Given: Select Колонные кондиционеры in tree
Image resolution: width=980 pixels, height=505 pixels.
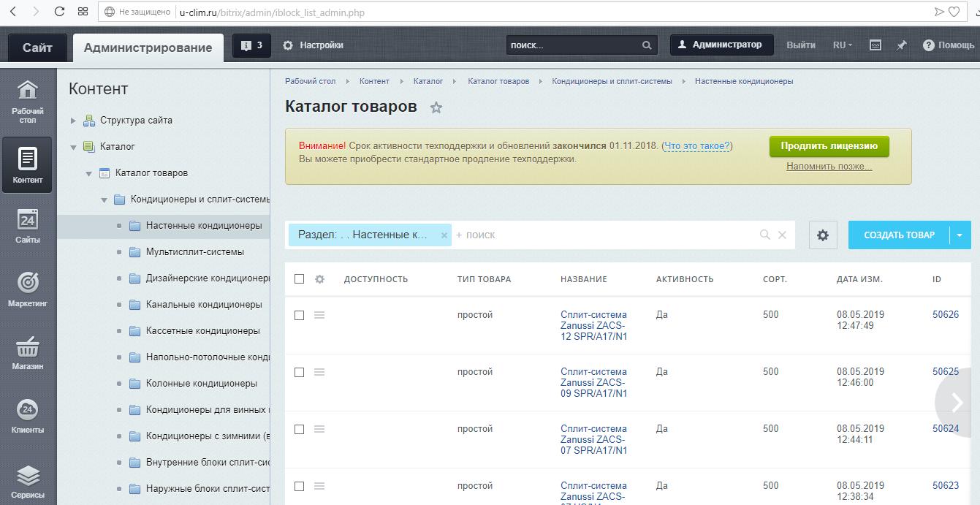Looking at the screenshot, I should 202,384.
